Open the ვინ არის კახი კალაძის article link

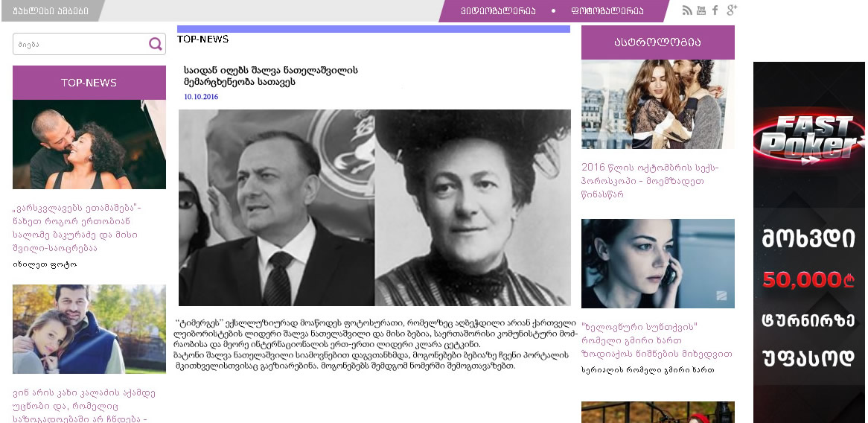[84, 406]
